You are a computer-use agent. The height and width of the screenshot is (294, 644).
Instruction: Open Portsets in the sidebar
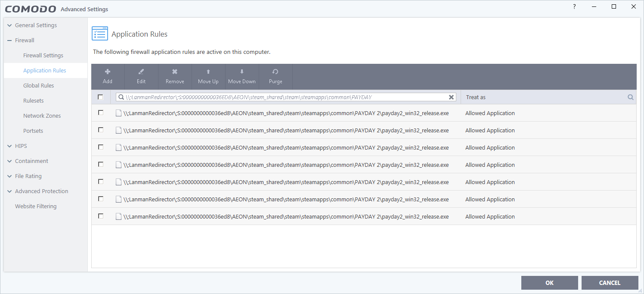pos(33,131)
